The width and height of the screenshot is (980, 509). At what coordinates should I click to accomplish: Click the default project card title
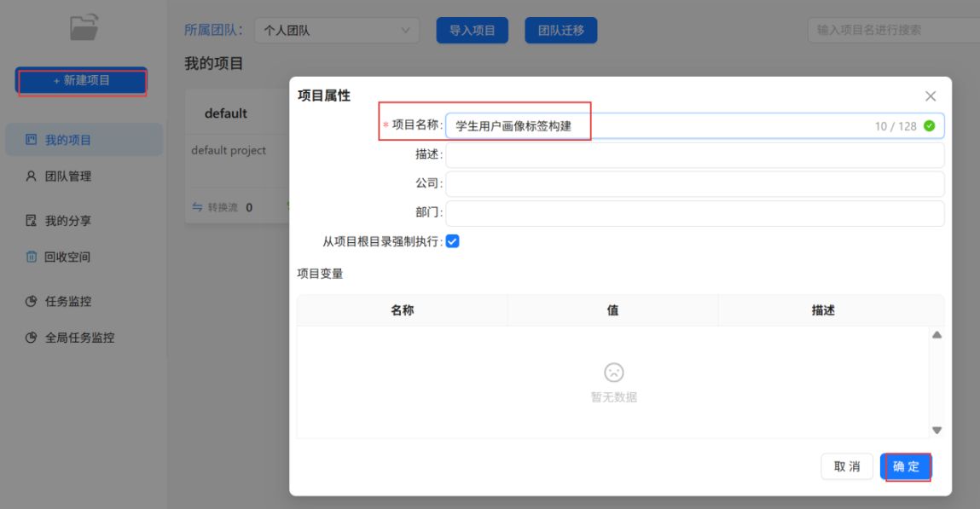tap(226, 113)
